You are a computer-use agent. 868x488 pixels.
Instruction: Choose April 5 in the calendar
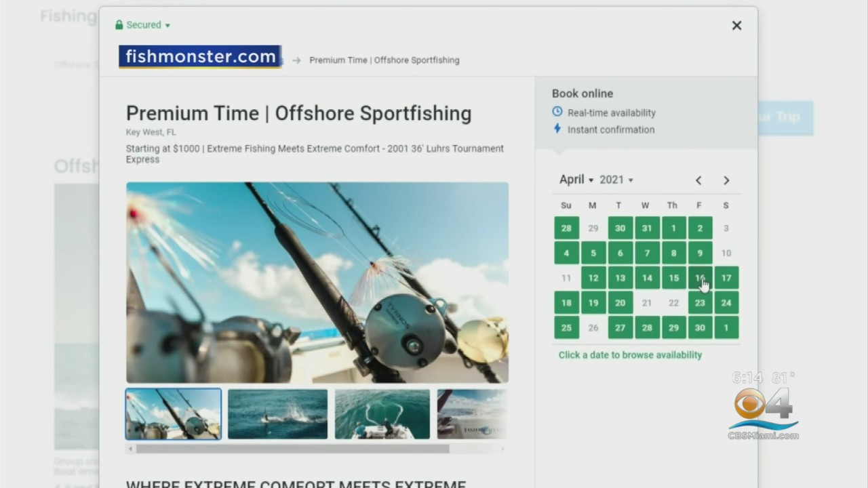[593, 253]
